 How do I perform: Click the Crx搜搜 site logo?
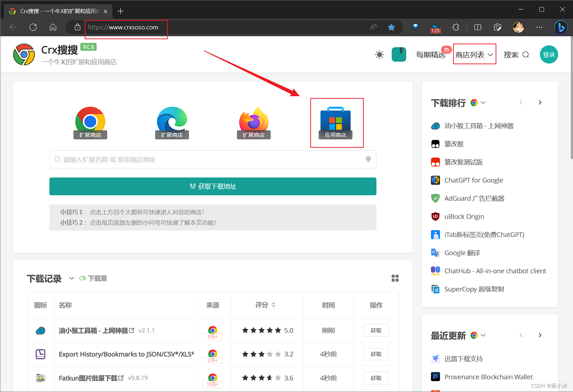coord(24,55)
